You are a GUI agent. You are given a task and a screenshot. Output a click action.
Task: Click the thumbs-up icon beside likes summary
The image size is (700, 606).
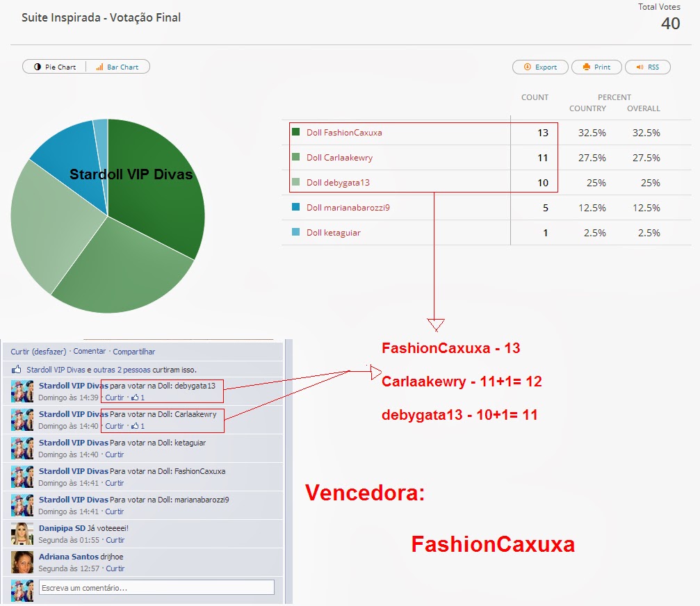point(17,369)
